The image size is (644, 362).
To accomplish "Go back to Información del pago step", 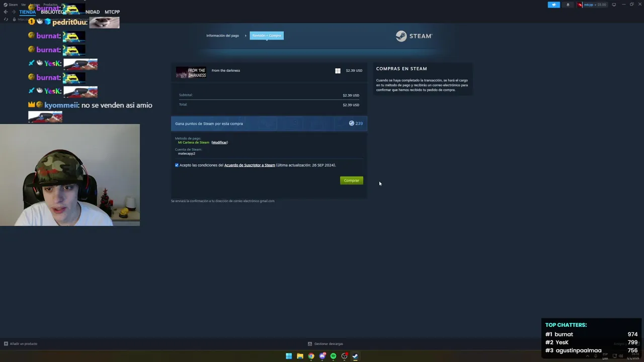I will (x=222, y=36).
